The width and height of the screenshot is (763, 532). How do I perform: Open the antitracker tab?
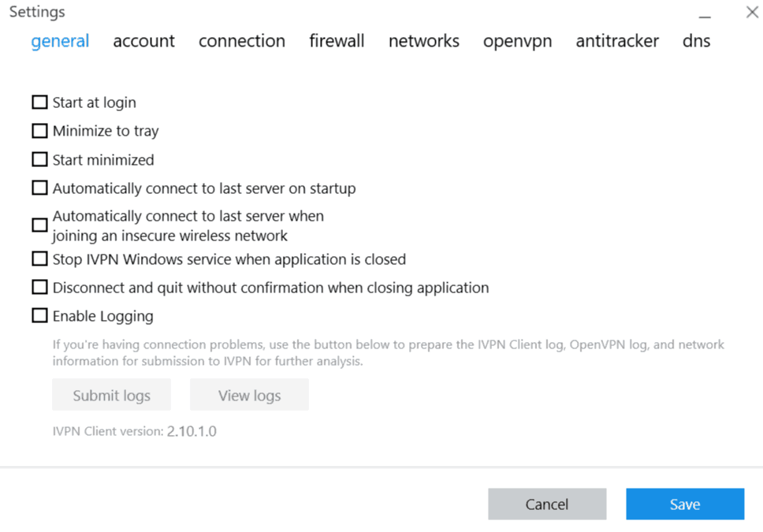617,41
